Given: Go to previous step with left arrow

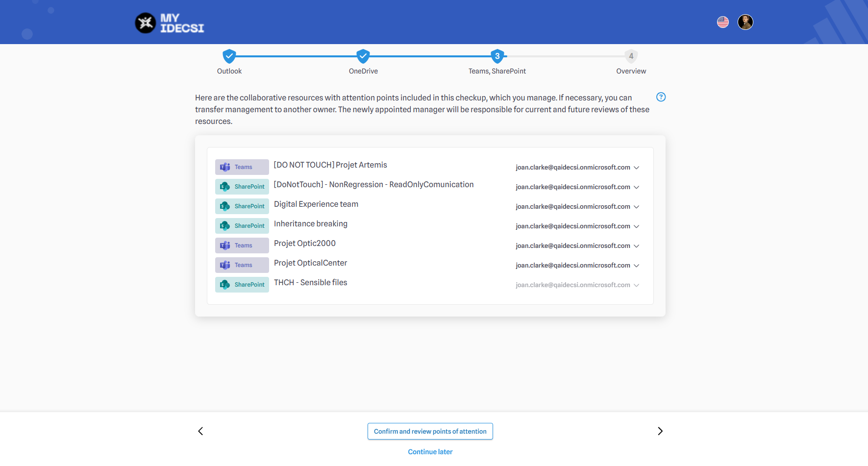Looking at the screenshot, I should coord(200,431).
